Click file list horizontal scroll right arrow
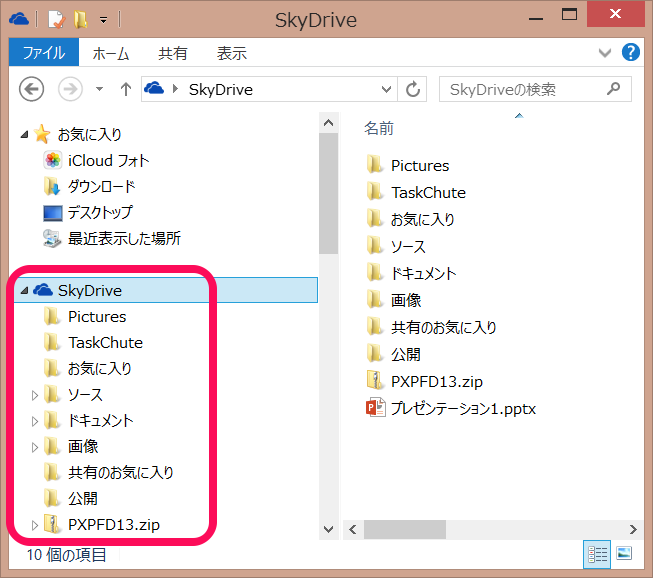 [633, 529]
